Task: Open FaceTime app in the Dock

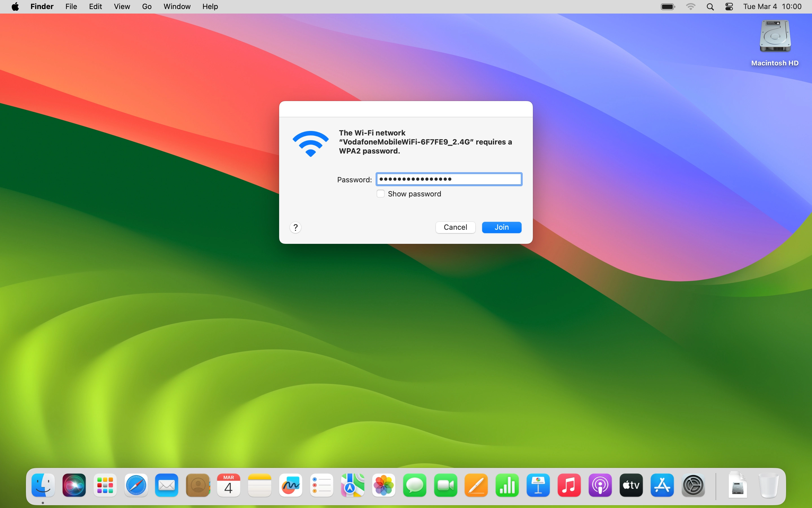Action: pyautogui.click(x=445, y=485)
